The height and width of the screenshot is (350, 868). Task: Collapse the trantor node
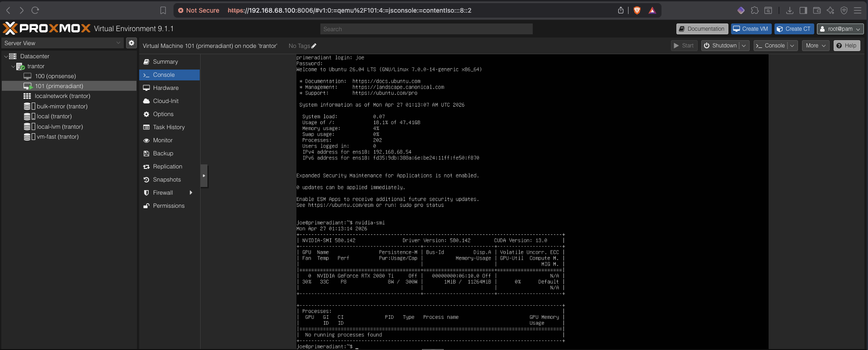point(13,66)
